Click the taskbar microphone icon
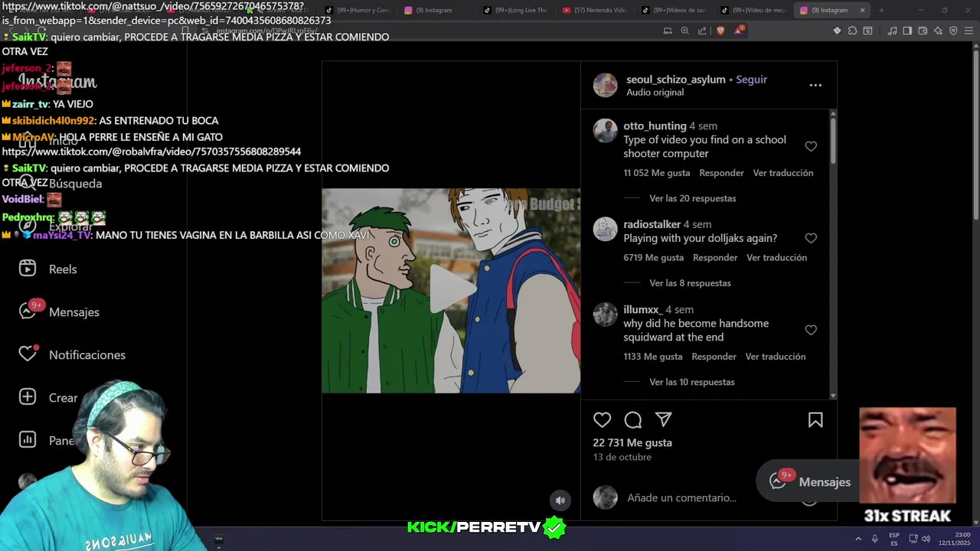Image resolution: width=980 pixels, height=551 pixels. (x=874, y=539)
